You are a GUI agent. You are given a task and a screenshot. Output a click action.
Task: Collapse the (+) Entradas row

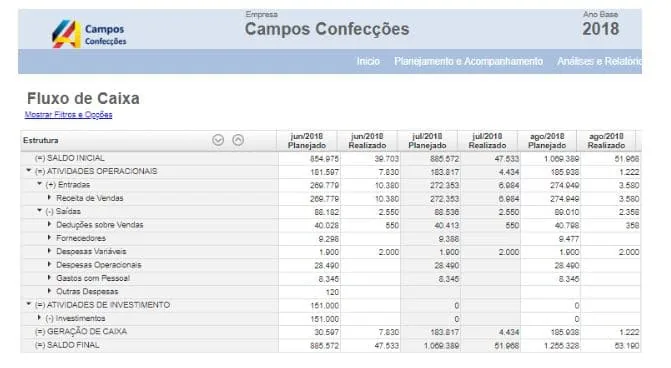click(39, 184)
